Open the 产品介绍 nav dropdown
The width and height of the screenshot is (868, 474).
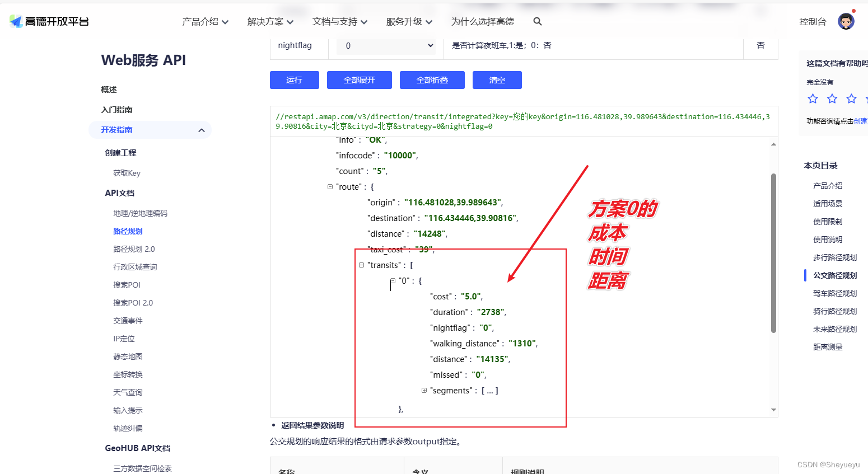pyautogui.click(x=205, y=22)
